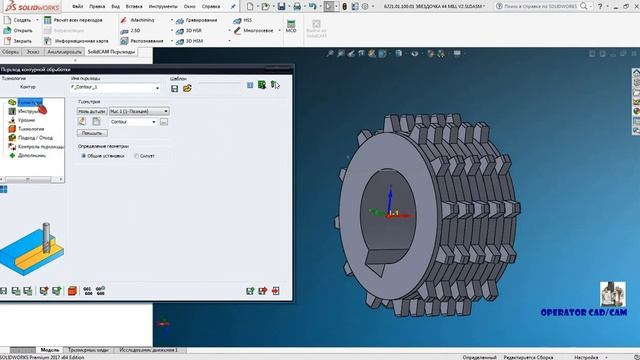Select the Силуэт radio button

tap(136, 156)
